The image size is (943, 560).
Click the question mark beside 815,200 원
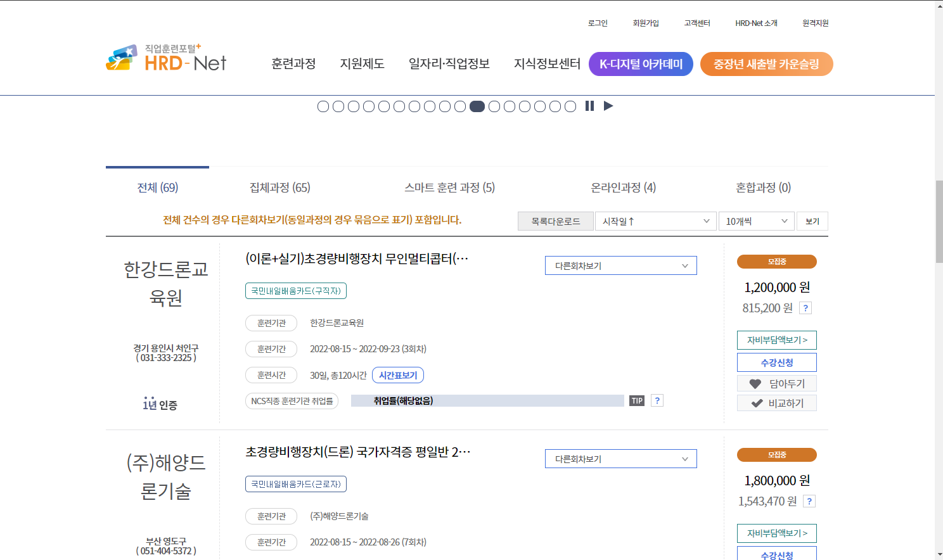(805, 308)
